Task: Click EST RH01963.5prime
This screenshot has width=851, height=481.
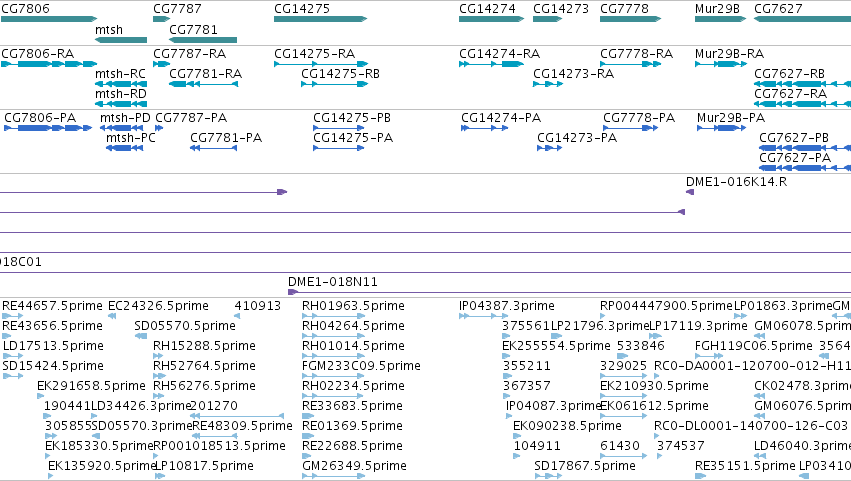Action: point(353,306)
